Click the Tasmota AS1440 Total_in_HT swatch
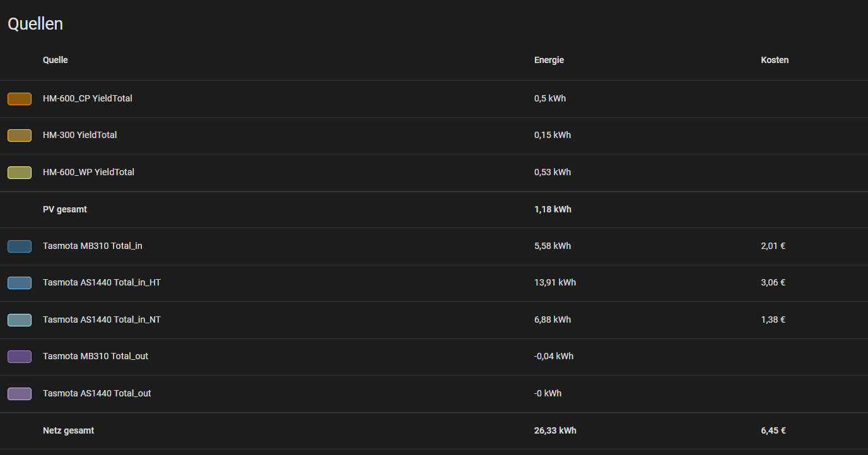 (20, 283)
